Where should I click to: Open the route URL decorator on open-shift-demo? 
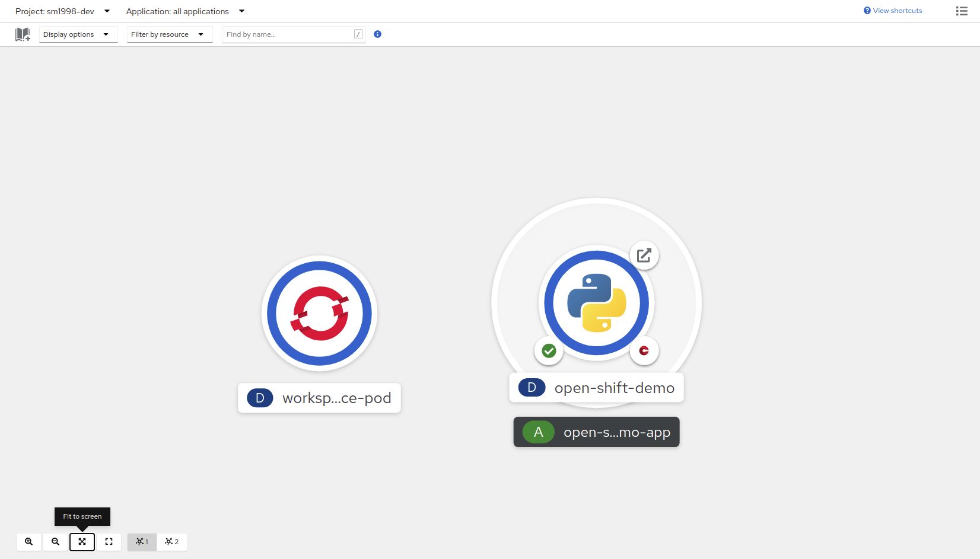pos(644,255)
